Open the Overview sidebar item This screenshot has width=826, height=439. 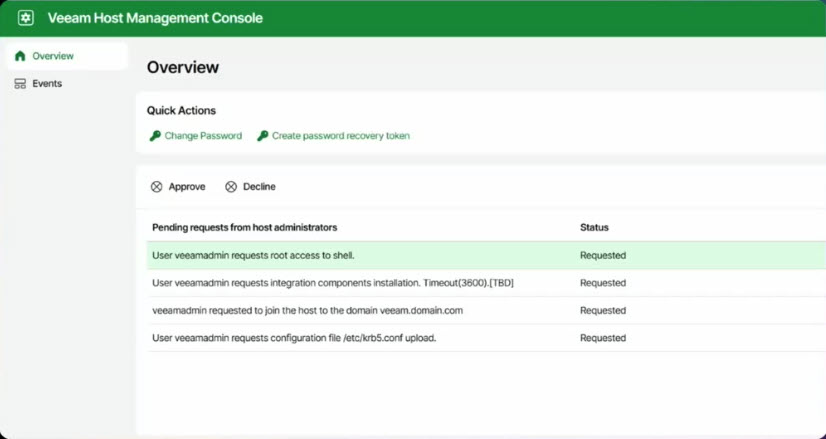67,56
